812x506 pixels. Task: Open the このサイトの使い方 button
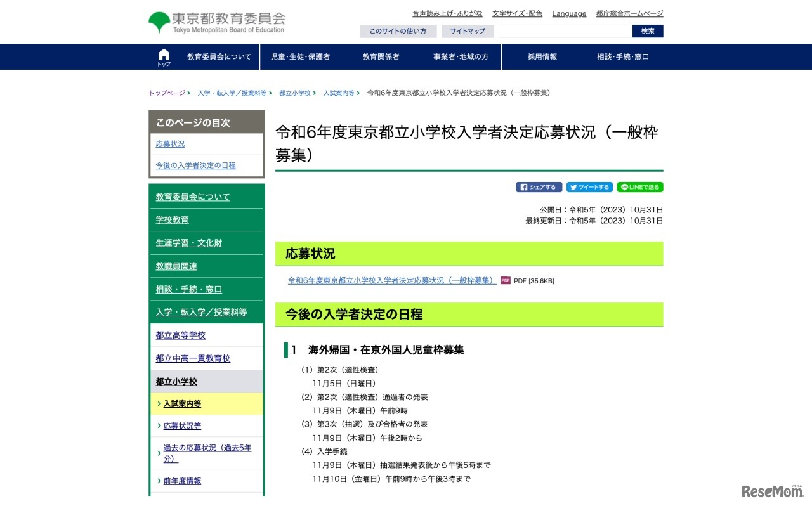(398, 31)
